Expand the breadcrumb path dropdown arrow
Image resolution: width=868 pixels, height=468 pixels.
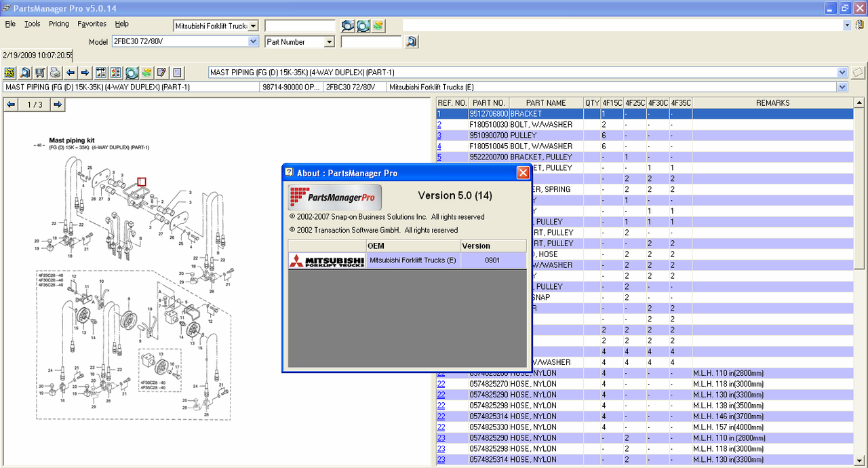point(842,87)
